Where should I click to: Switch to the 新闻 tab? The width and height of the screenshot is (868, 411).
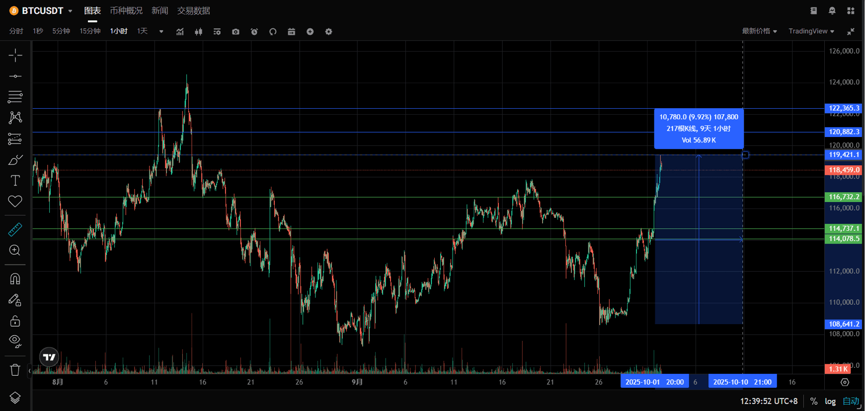click(x=159, y=11)
